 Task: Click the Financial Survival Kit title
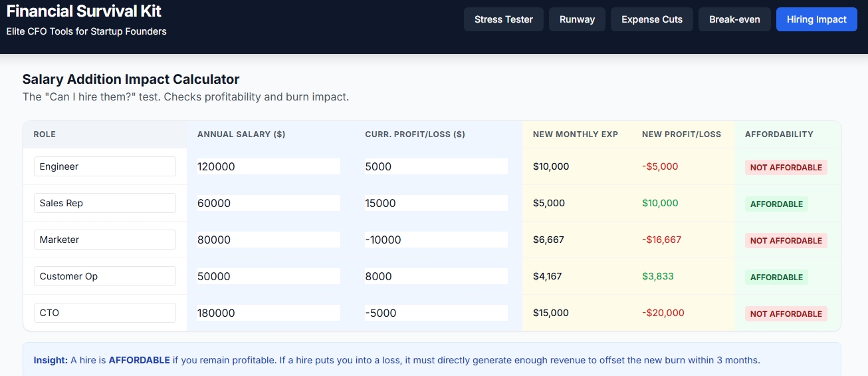click(x=84, y=11)
